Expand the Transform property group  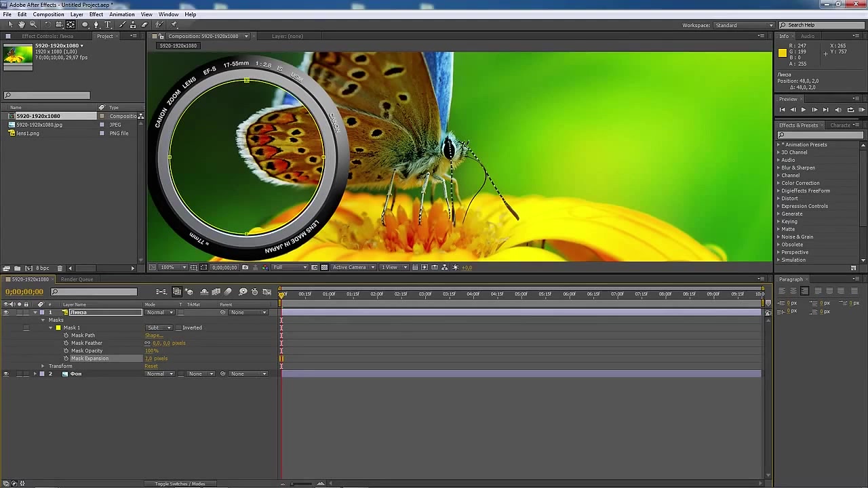coord(43,366)
